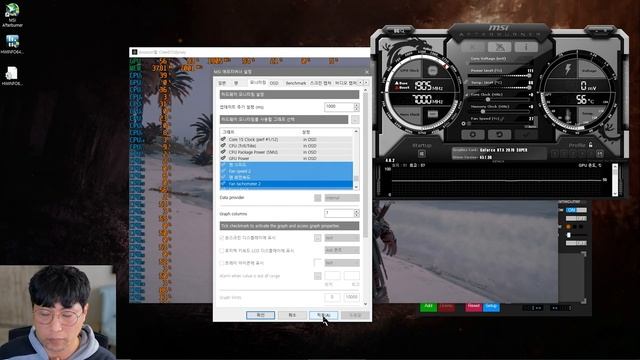
Task: Click Afterburner Profile lock icon
Action: tap(590, 145)
